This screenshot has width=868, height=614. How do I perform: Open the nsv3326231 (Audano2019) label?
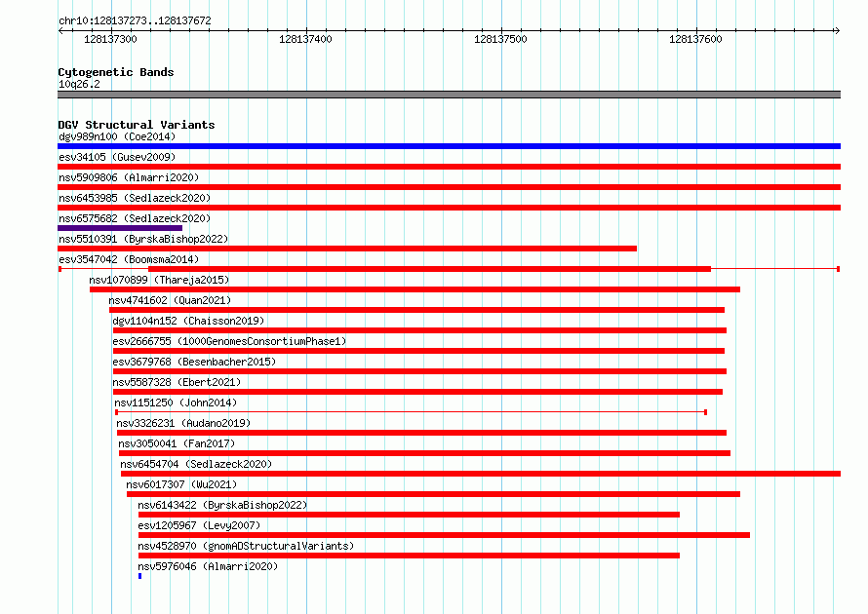(183, 423)
